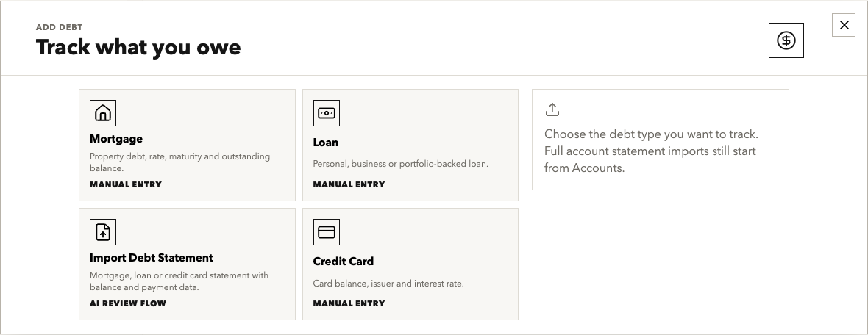Click Mortgage's MANUAL ENTRY label

126,184
